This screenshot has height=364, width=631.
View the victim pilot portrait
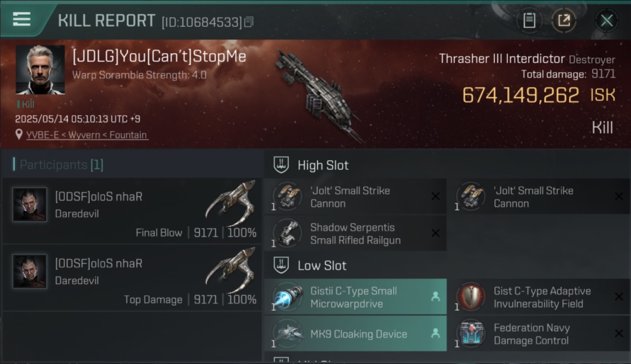coord(40,70)
